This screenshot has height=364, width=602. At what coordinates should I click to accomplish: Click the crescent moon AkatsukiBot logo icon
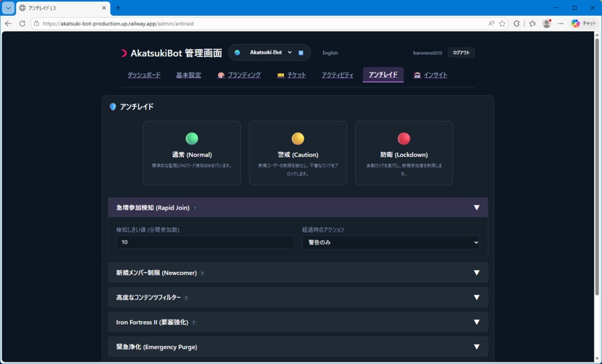pos(123,52)
